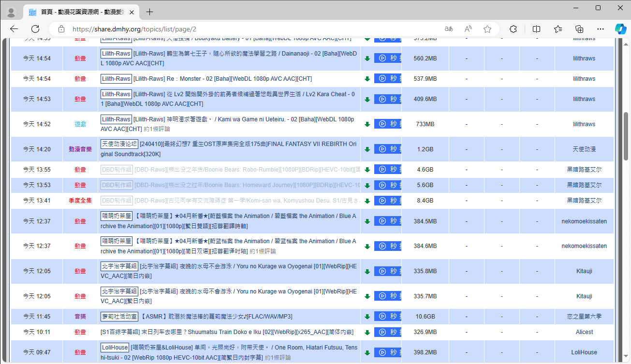This screenshot has height=364, width=631.
Task: Download magnet for FINAL FANTASY VII OST row
Action: coord(367,149)
